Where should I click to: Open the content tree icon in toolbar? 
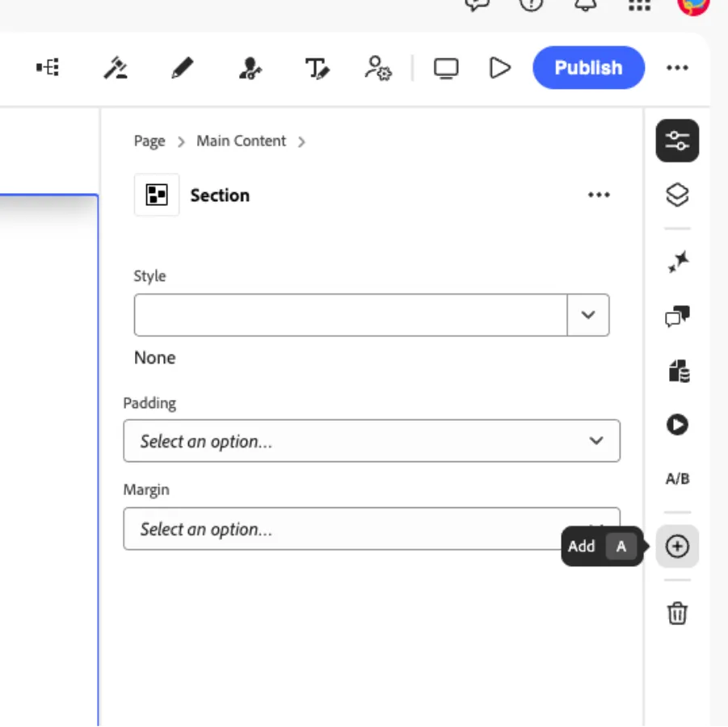click(x=48, y=68)
